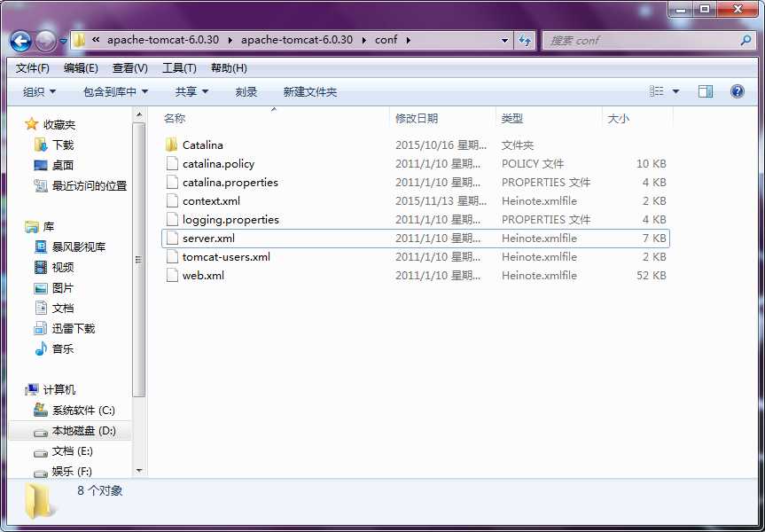765x532 pixels.
Task: Sort by the 修改日期 column header
Action: (416, 118)
